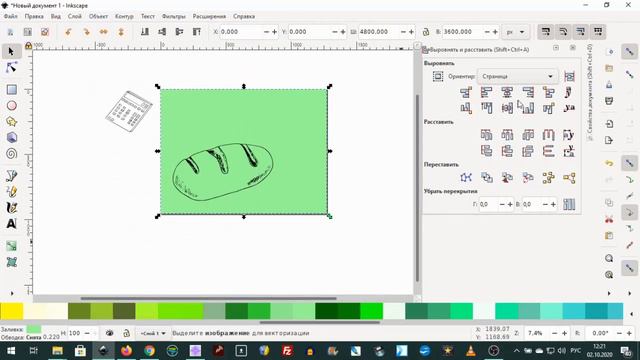Align top edges of objects

pos(487,108)
